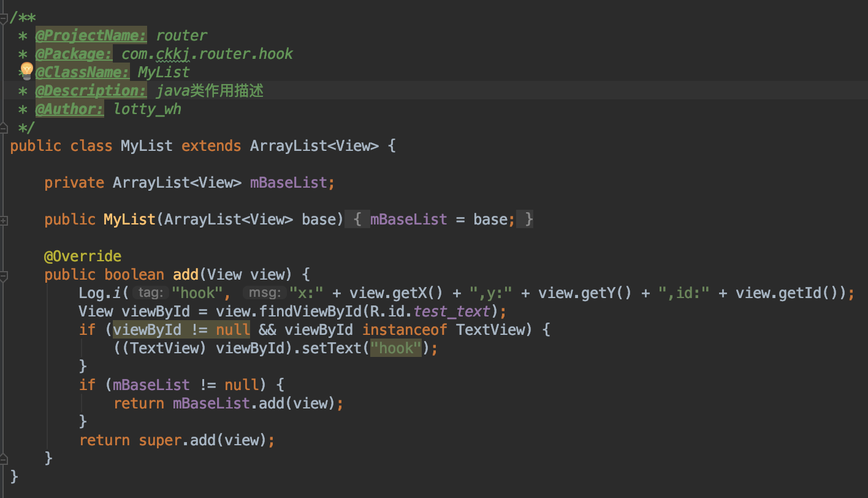868x498 pixels.
Task: Click mBaseList.add(view) in the return statement
Action: [254, 404]
